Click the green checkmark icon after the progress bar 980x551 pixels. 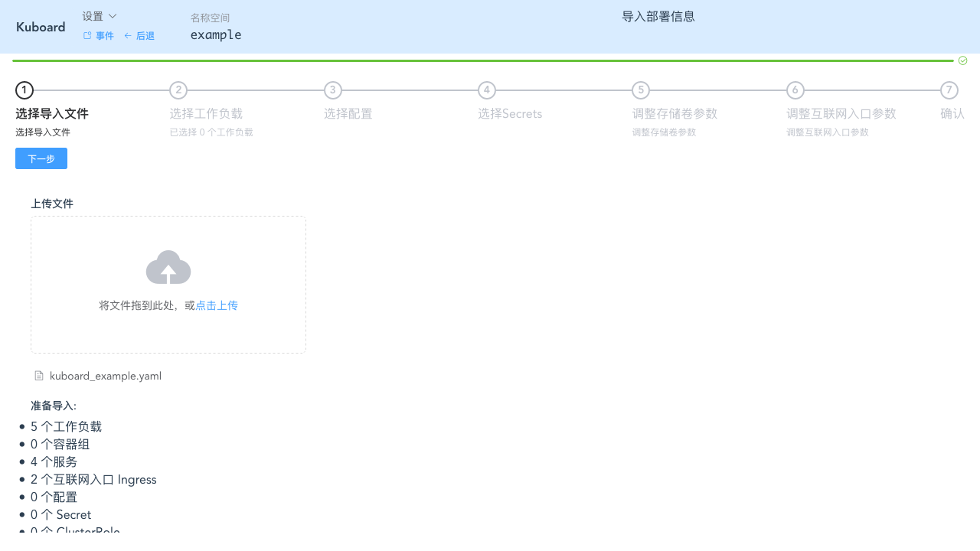[x=962, y=60]
